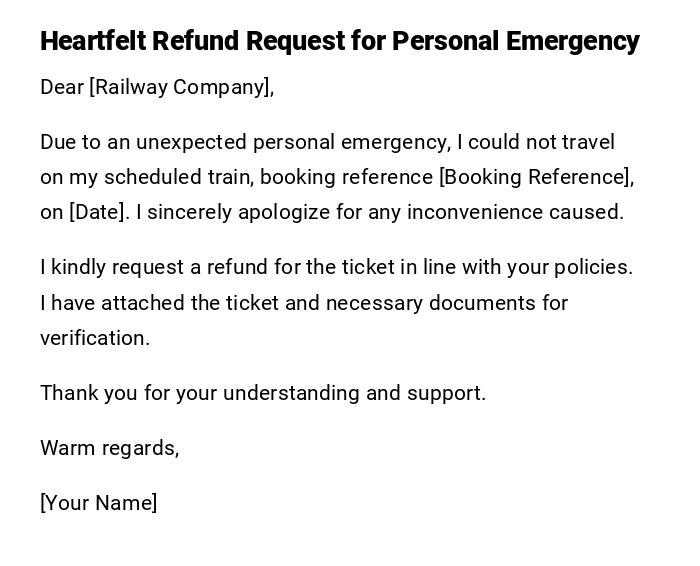This screenshot has height=566, width=700.
Task: Click the word 'verification.' in the letter
Action: (x=95, y=338)
